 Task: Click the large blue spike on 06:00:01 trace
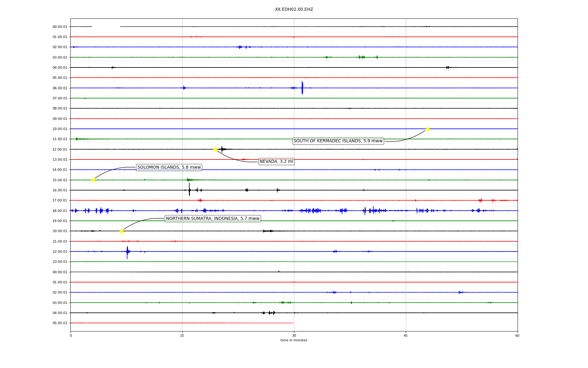302,88
